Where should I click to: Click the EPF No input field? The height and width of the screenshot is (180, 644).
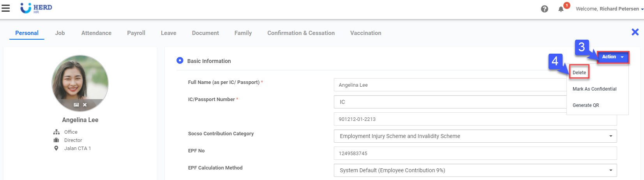click(x=475, y=153)
